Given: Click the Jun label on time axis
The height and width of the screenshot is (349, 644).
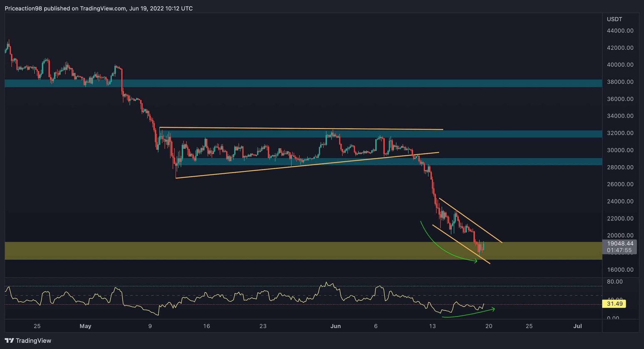Looking at the screenshot, I should pos(336,326).
